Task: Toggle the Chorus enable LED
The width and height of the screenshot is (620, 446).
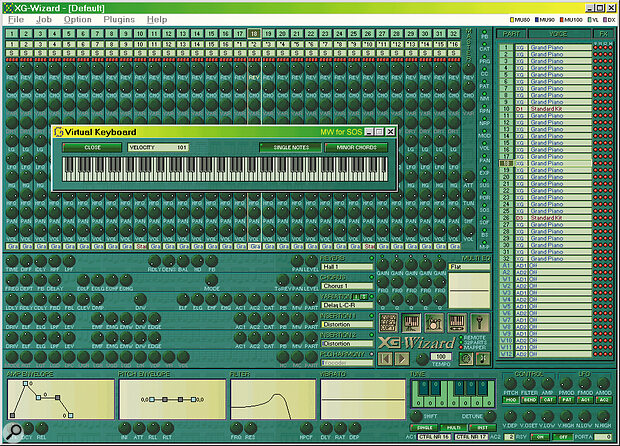Action: point(371,277)
